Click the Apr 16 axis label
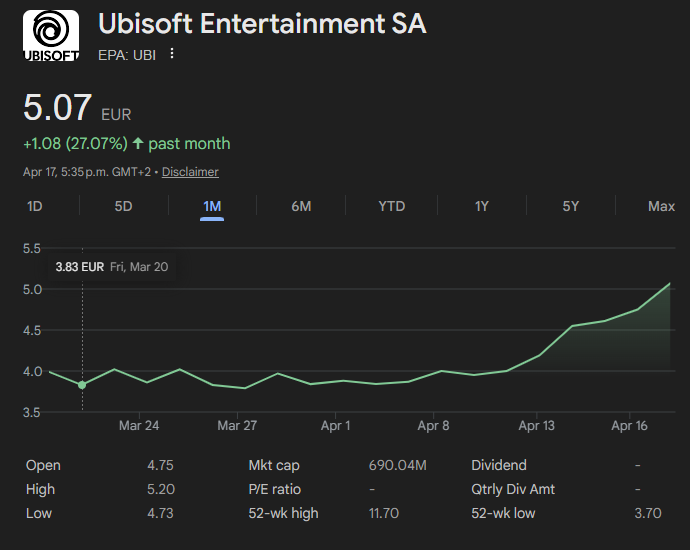This screenshot has width=690, height=550. pyautogui.click(x=629, y=425)
